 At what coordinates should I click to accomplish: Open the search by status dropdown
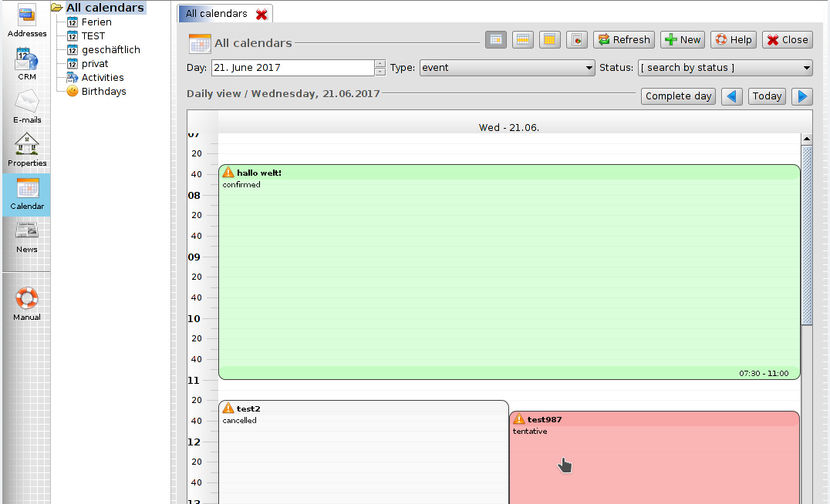(x=725, y=68)
